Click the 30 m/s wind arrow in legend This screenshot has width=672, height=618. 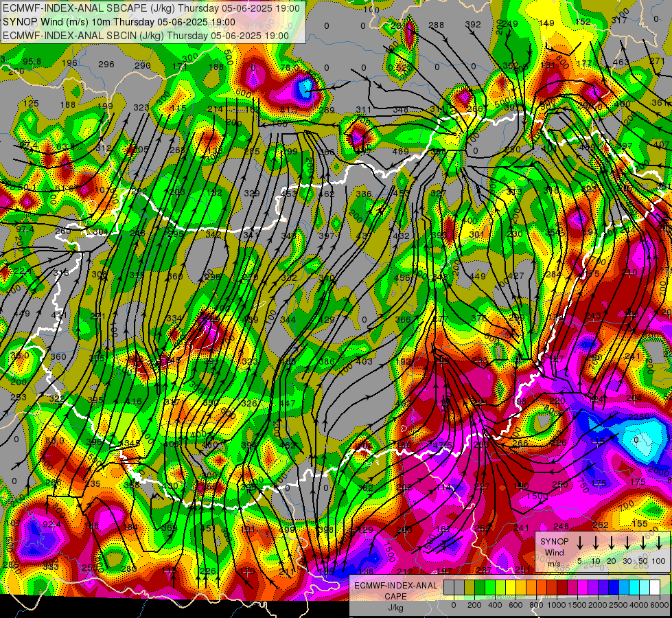coord(627,543)
